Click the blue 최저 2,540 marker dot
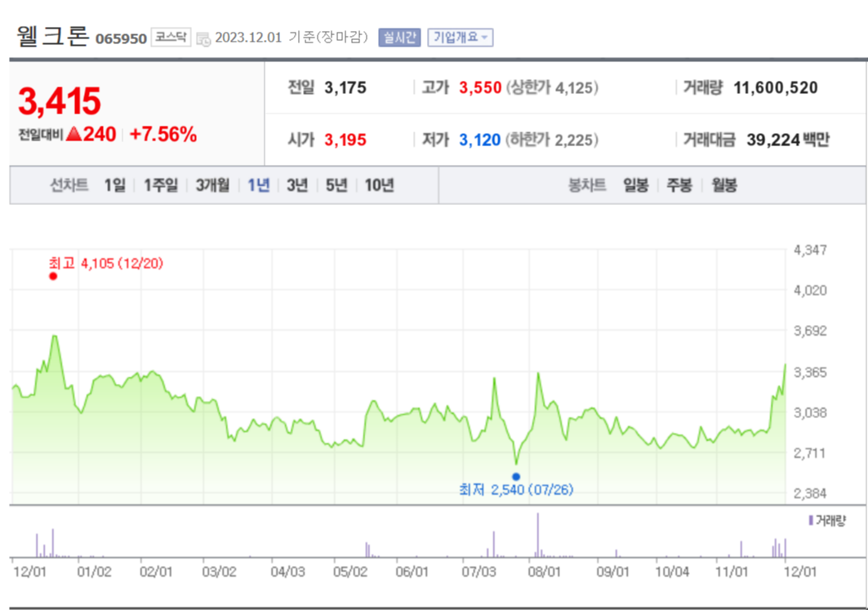 [x=516, y=477]
